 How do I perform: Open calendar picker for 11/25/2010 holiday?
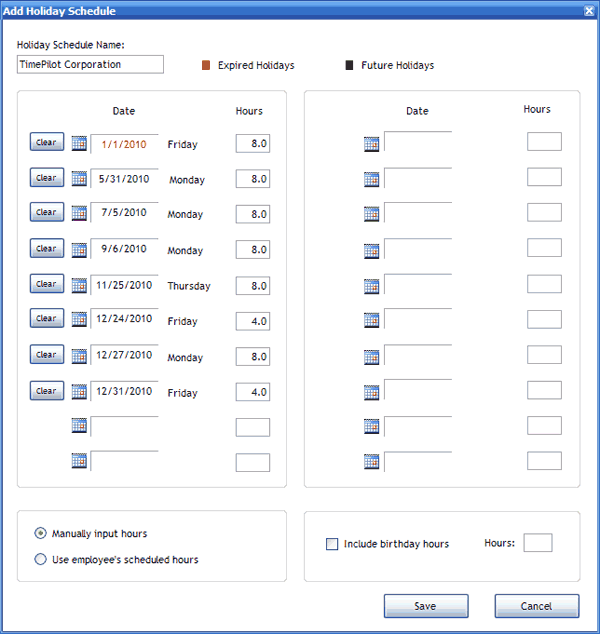coord(80,285)
